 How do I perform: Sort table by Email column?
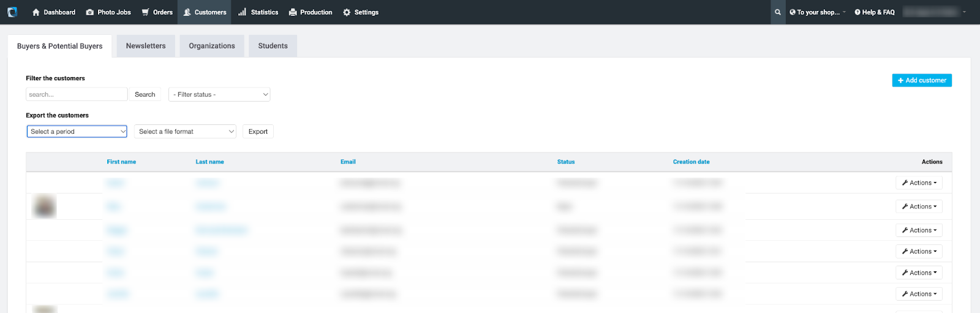tap(348, 162)
